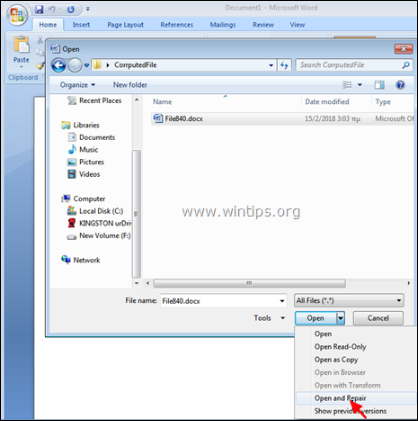
Task: Switch to the Home ribbon tab
Action: (x=48, y=25)
